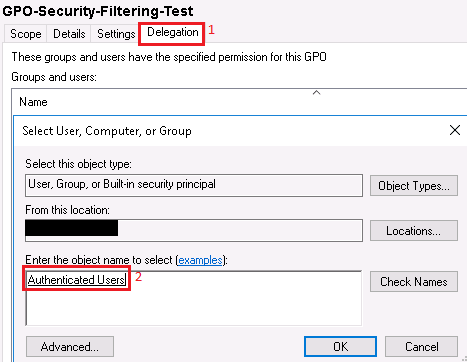Image resolution: width=467 pixels, height=362 pixels.
Task: Open the examples hyperlink
Action: pyautogui.click(x=200, y=260)
